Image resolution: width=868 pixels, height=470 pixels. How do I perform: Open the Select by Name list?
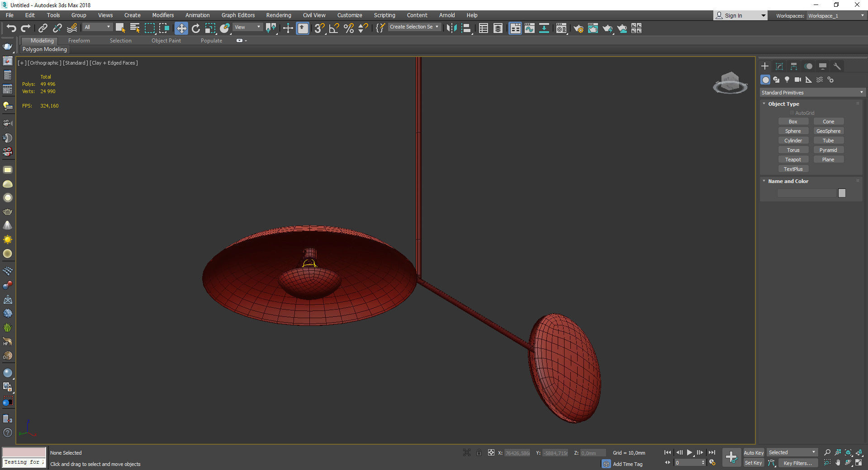point(135,28)
